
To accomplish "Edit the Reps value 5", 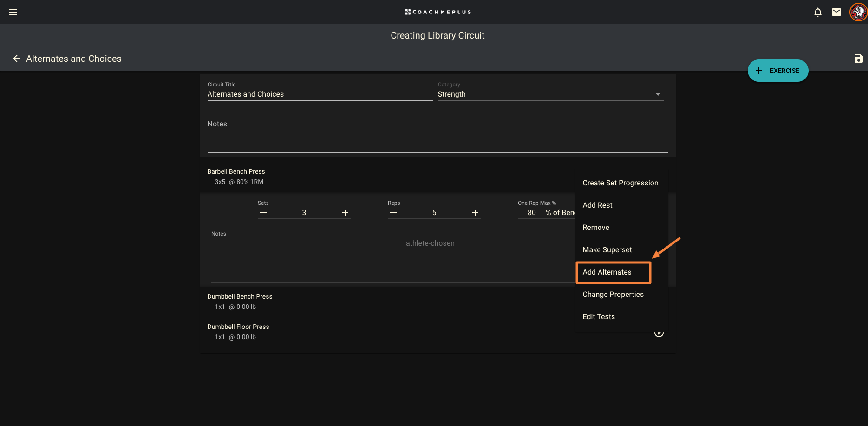I will [434, 213].
